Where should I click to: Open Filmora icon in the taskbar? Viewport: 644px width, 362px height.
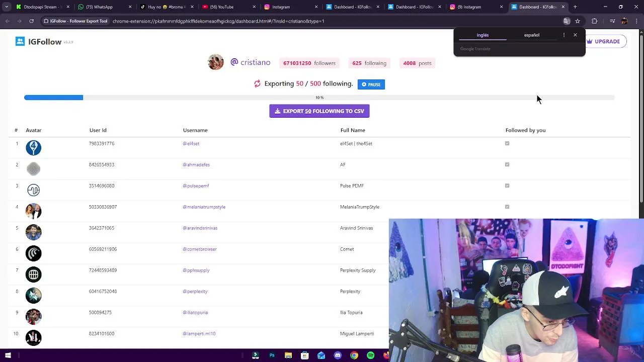pyautogui.click(x=255, y=355)
